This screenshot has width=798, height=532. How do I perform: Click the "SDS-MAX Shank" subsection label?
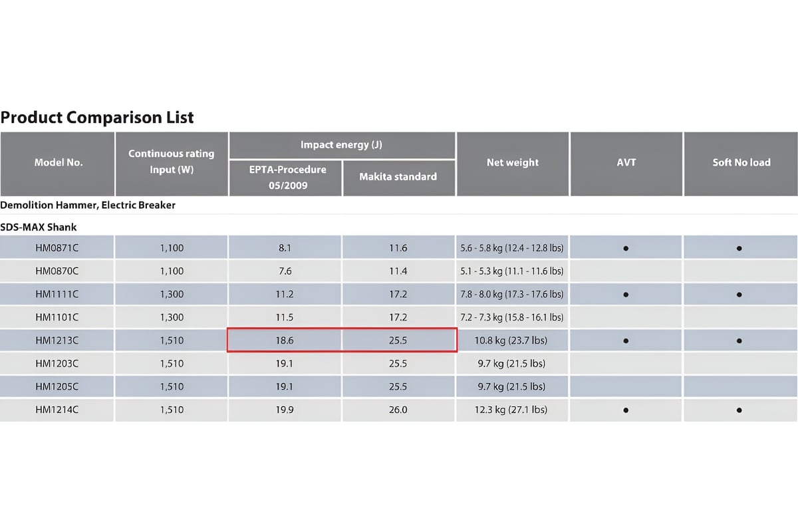tap(39, 227)
